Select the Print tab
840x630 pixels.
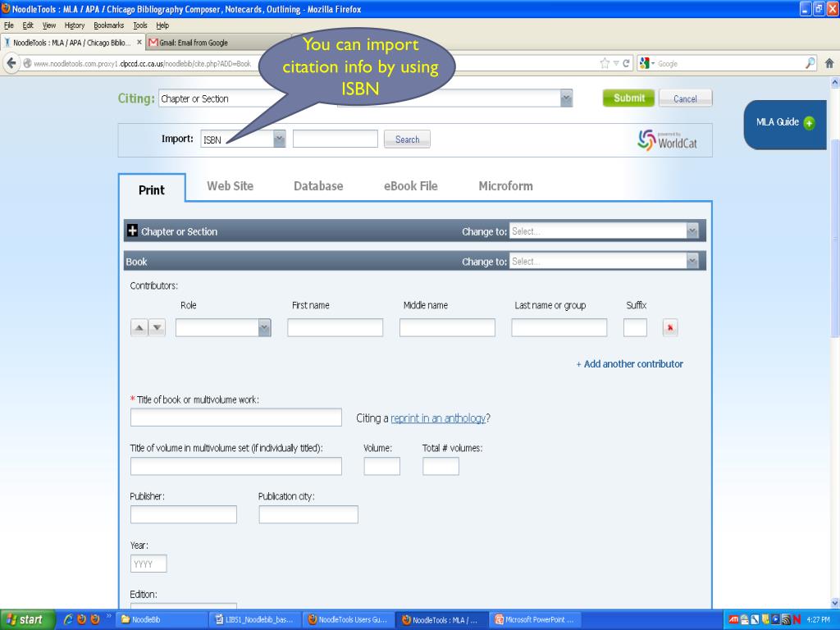point(152,189)
